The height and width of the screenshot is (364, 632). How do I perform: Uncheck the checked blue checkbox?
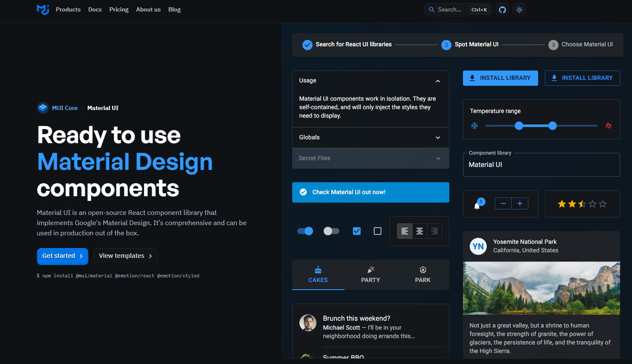[x=357, y=231]
